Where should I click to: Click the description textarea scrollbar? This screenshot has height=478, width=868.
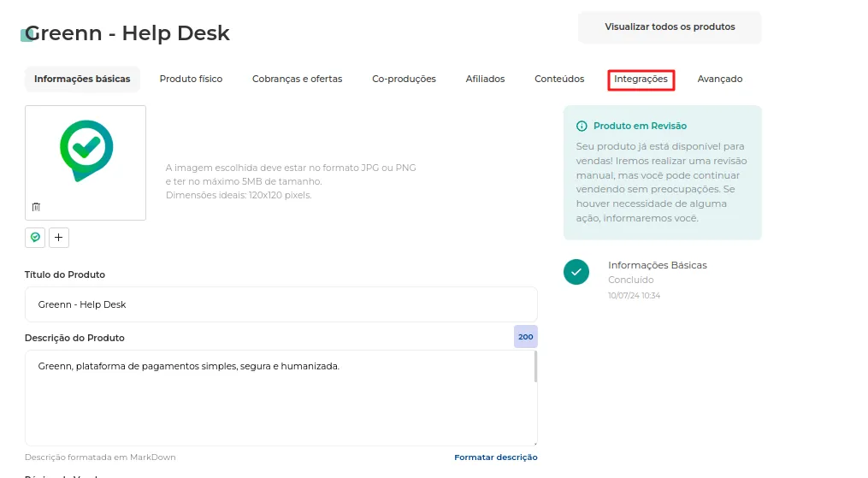(535, 368)
